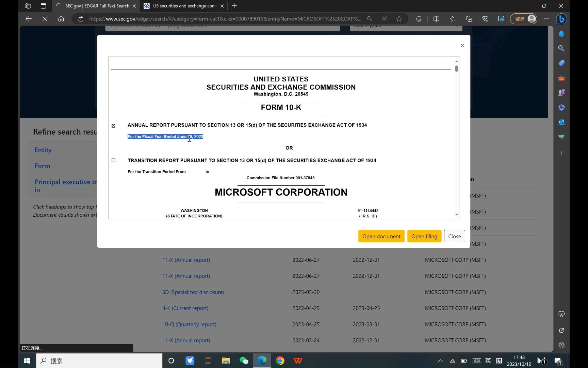Image resolution: width=588 pixels, height=368 pixels.
Task: Open Google Chrome from the taskbar
Action: (280, 361)
